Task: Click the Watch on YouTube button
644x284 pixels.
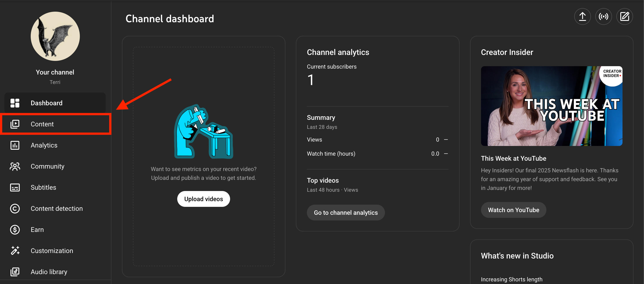Action: 513,210
